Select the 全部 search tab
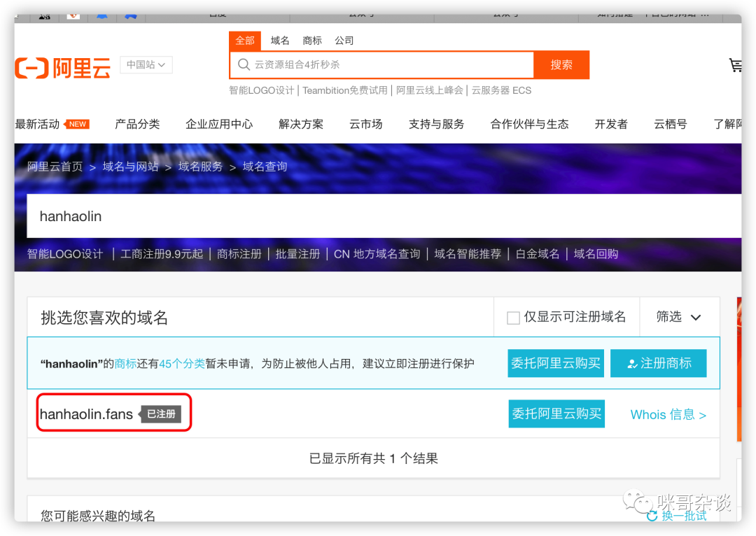The width and height of the screenshot is (756, 536). 245,41
